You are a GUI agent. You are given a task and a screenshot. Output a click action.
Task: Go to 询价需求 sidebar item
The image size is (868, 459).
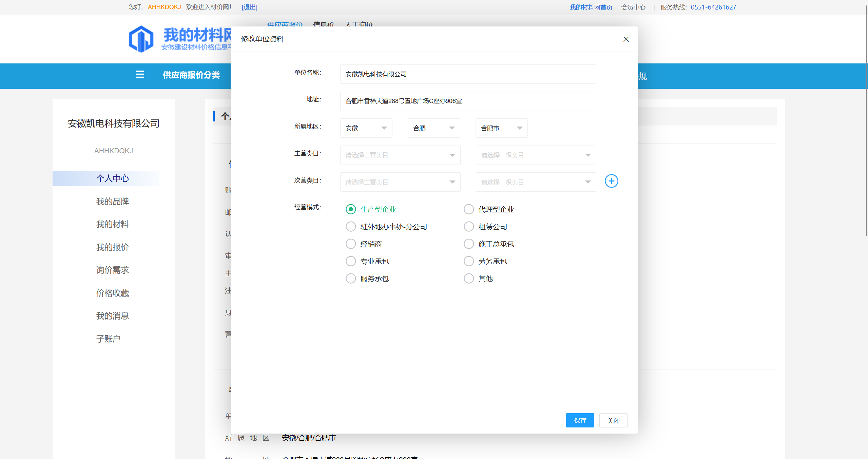pos(112,270)
